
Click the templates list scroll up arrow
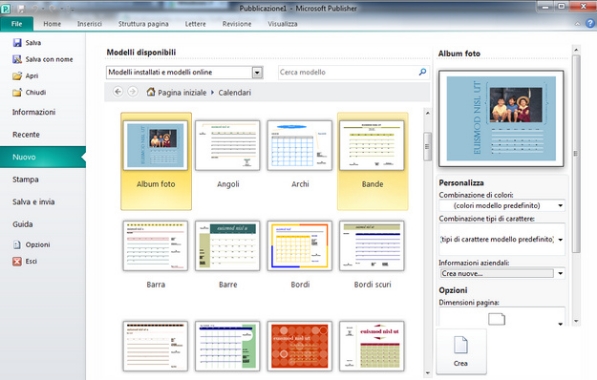[x=427, y=113]
